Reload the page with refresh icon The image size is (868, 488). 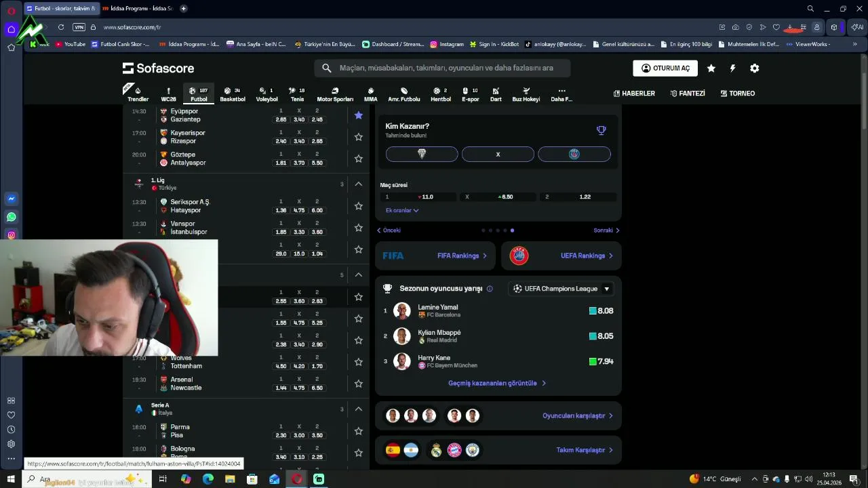click(x=61, y=27)
